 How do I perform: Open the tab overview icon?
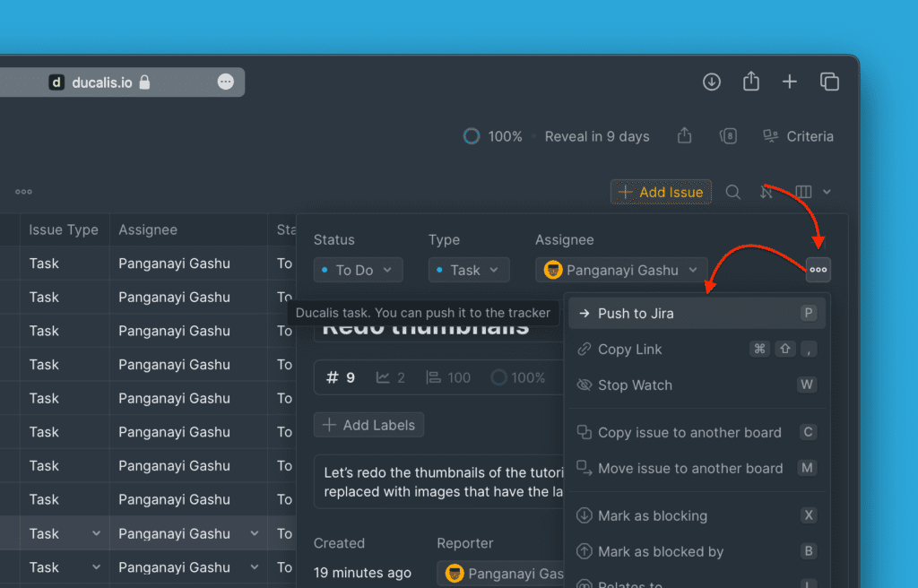pyautogui.click(x=829, y=82)
